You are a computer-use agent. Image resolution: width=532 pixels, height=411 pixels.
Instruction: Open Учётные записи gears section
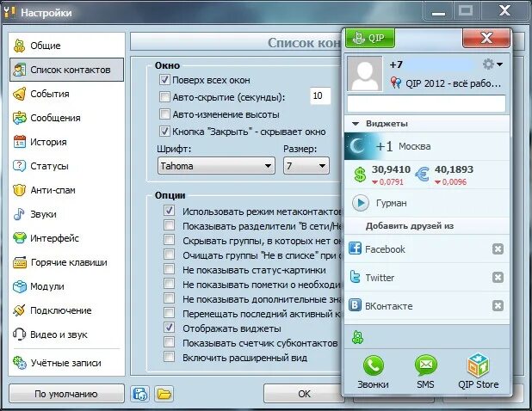coord(19,363)
